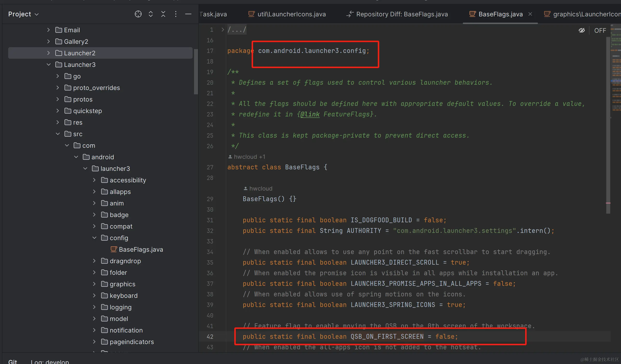The height and width of the screenshot is (364, 621).
Task: Expand the Launcher2 folder
Action: (49, 53)
